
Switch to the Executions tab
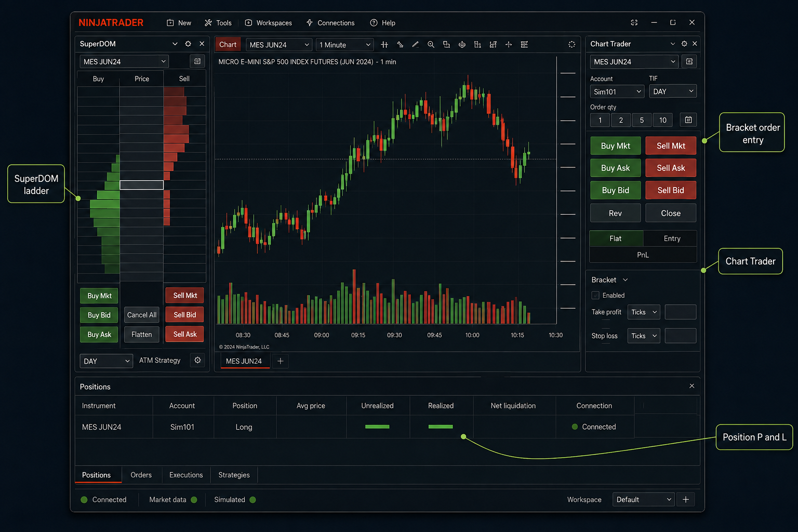tap(186, 475)
